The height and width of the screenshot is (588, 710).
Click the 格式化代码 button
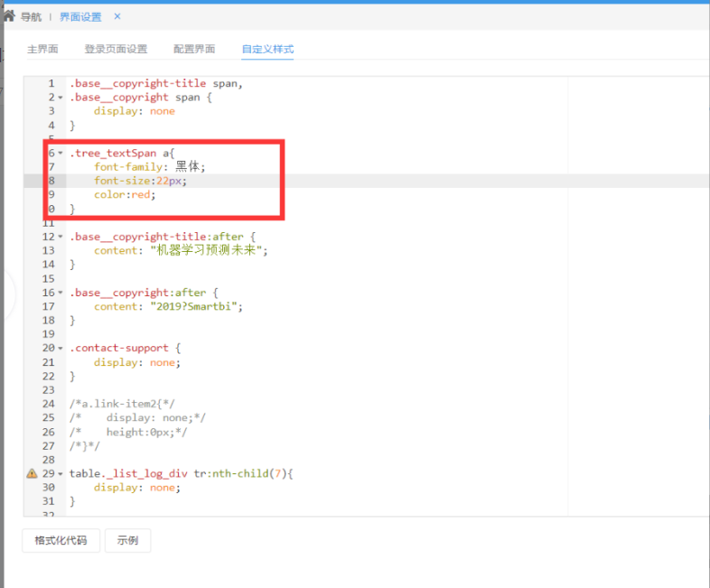coord(61,540)
